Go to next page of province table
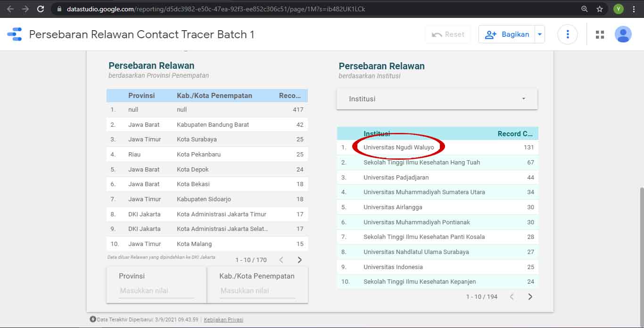 click(x=299, y=260)
